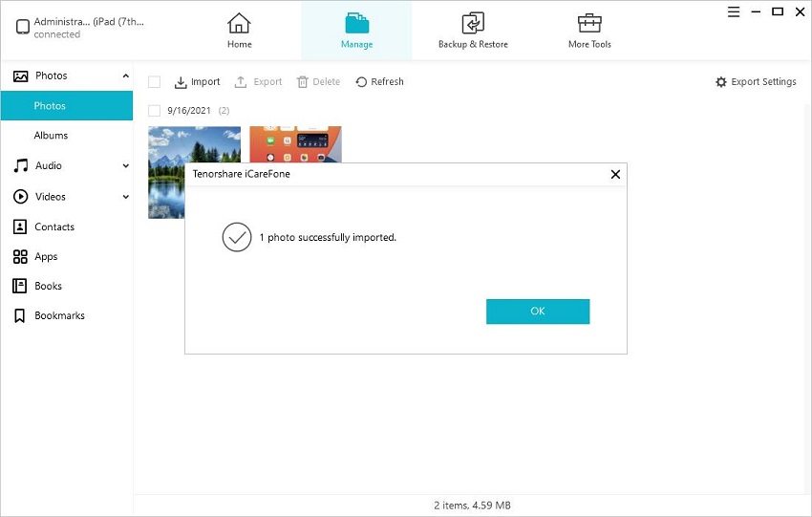Click OK in the import dialog

(538, 312)
